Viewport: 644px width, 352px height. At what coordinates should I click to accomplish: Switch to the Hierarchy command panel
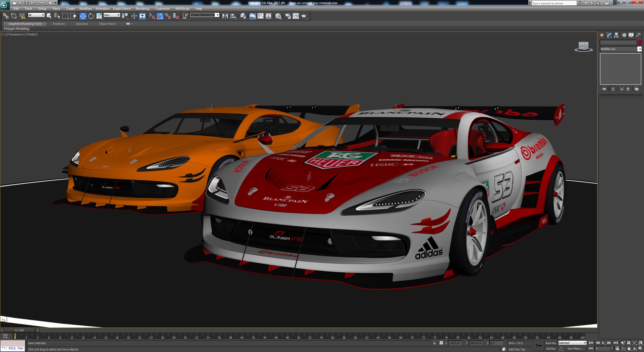coord(616,35)
